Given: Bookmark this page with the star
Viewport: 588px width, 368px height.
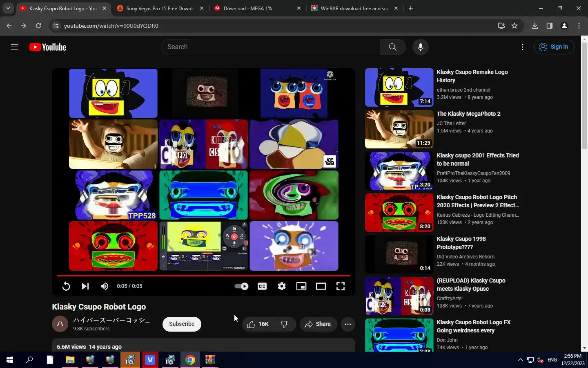Looking at the screenshot, I should point(514,26).
